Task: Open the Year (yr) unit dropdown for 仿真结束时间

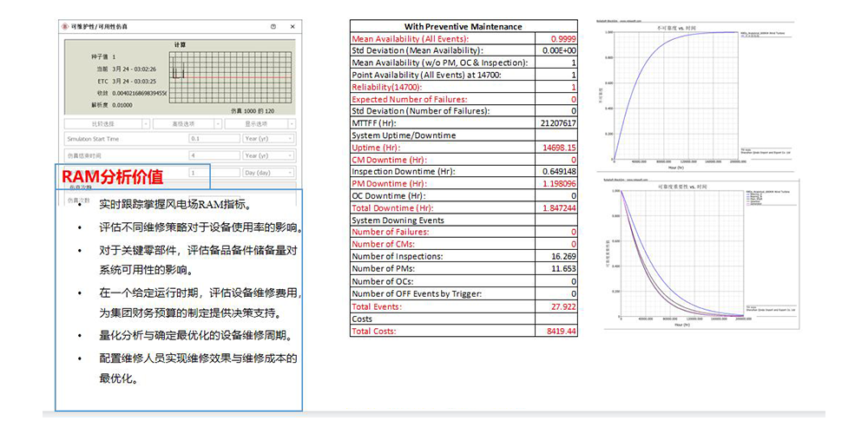Action: [x=268, y=155]
